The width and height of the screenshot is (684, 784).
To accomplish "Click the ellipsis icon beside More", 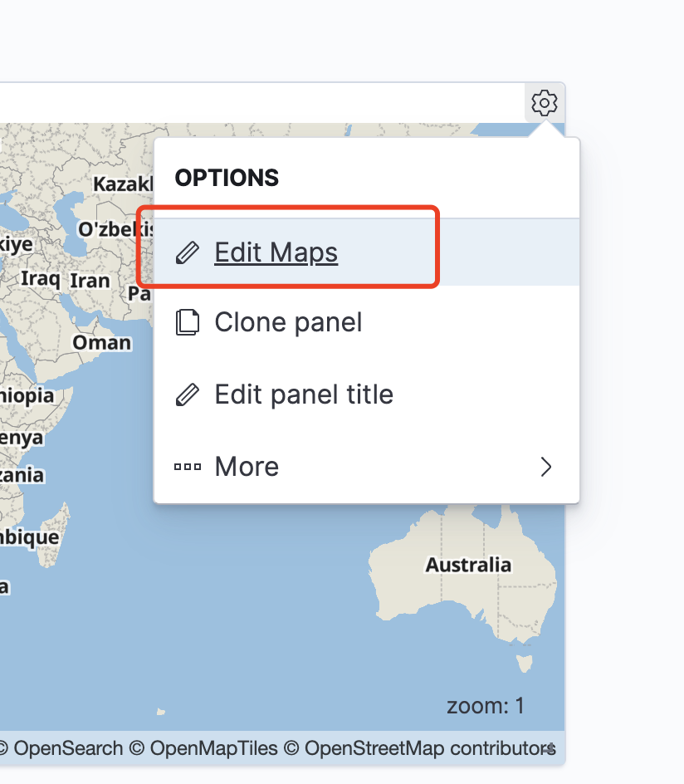I will tap(188, 466).
